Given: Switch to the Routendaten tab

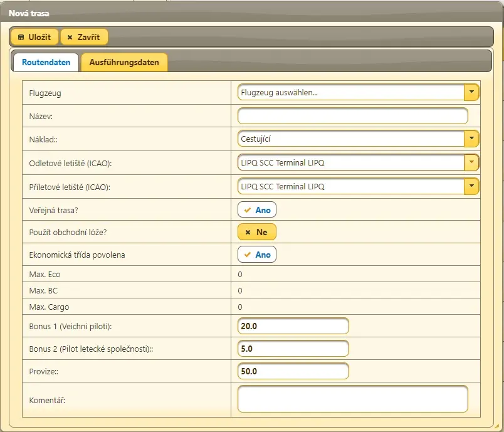Looking at the screenshot, I should [46, 62].
